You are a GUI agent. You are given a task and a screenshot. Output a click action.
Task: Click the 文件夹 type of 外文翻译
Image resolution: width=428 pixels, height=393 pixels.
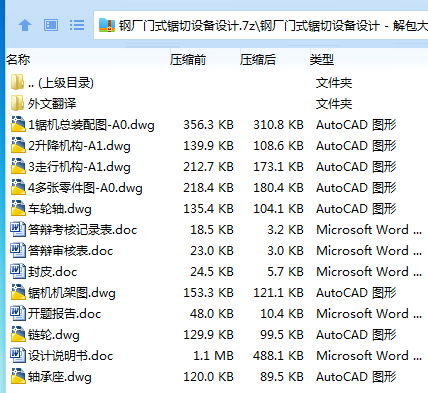[334, 104]
